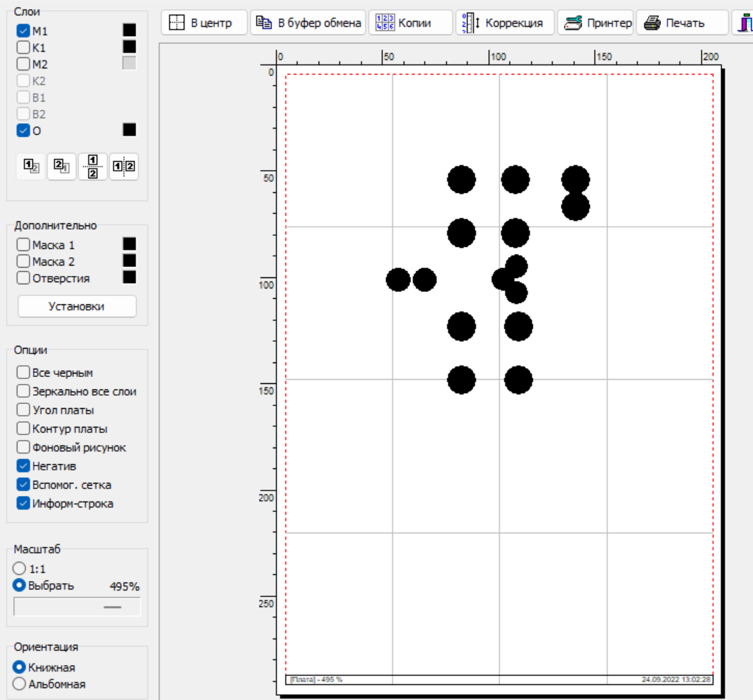753x700 pixels.
Task: Open the 'Коррекция' correction settings
Action: pyautogui.click(x=505, y=23)
